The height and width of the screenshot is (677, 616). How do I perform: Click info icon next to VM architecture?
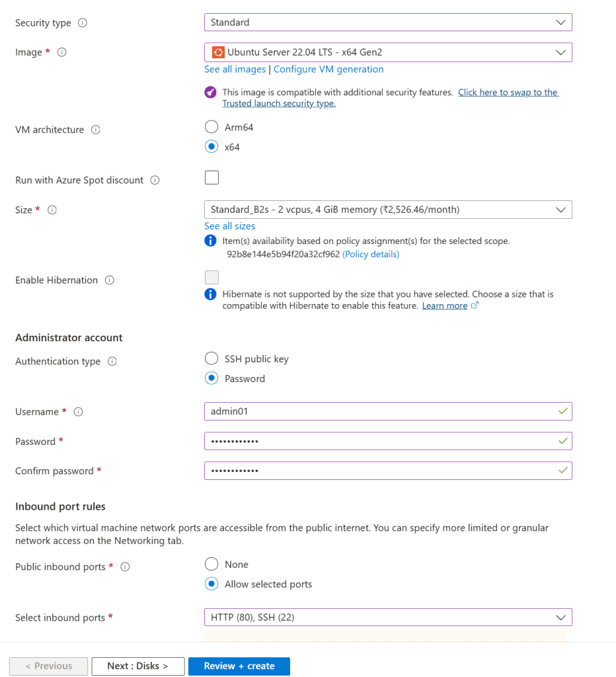coord(96,130)
